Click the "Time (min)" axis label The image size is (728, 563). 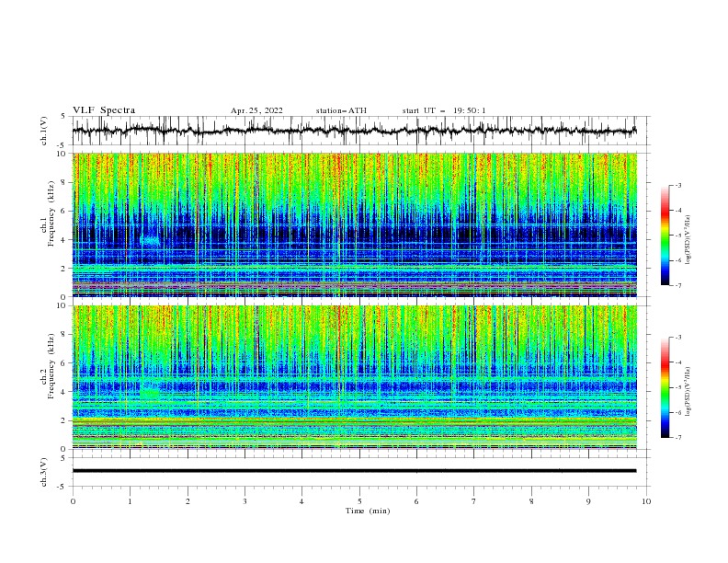tap(368, 511)
